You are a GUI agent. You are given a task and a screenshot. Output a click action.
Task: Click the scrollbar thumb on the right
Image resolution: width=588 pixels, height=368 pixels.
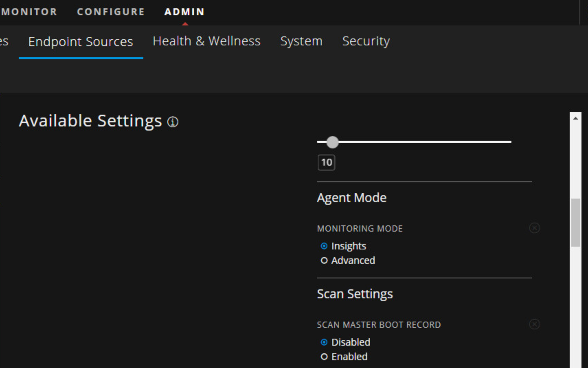(575, 220)
